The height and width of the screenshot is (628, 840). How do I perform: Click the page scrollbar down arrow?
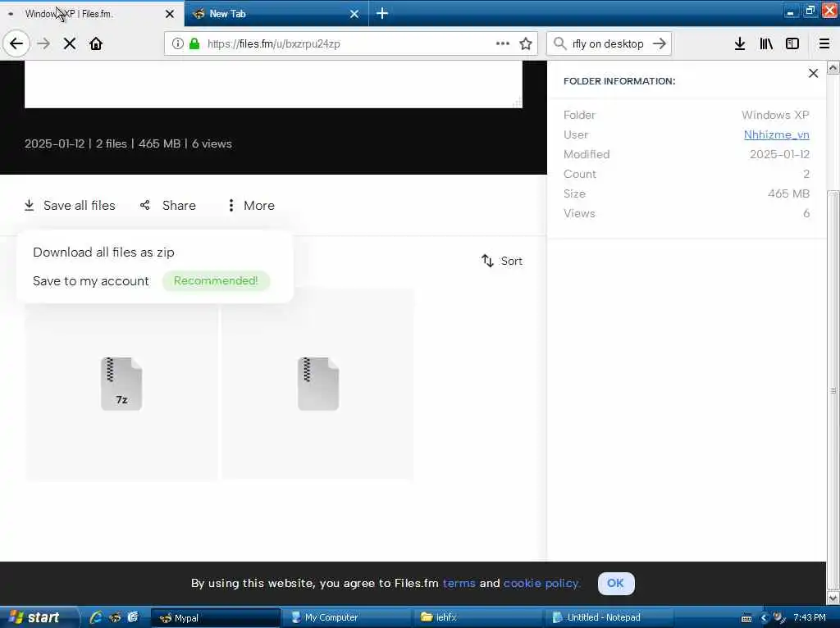pos(833,598)
